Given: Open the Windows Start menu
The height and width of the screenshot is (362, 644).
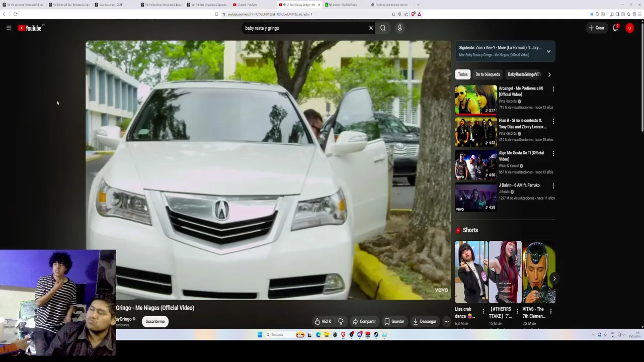Looking at the screenshot, I should [260, 334].
